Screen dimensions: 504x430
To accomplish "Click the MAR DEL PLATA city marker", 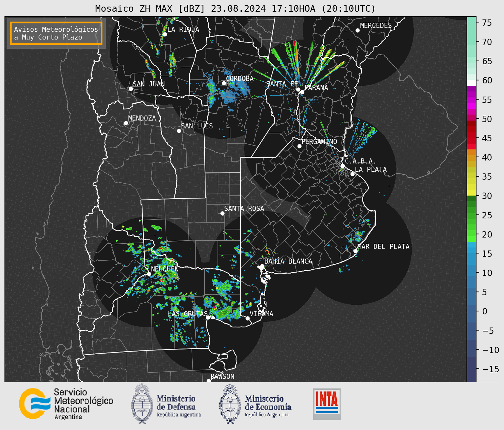I will tap(355, 251).
